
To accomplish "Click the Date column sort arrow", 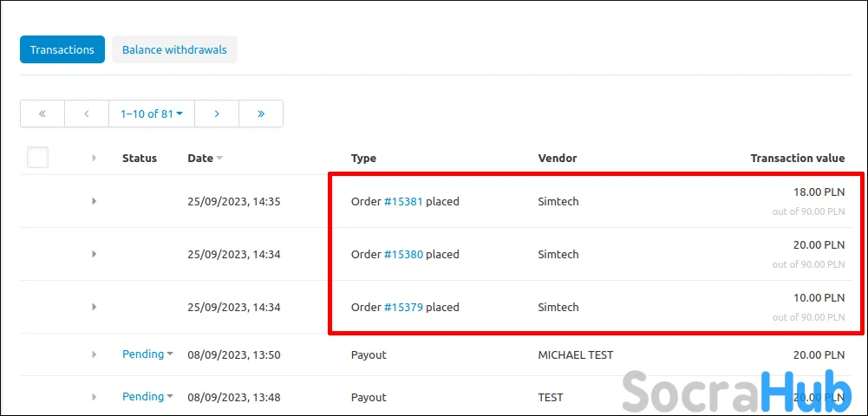I will point(219,159).
